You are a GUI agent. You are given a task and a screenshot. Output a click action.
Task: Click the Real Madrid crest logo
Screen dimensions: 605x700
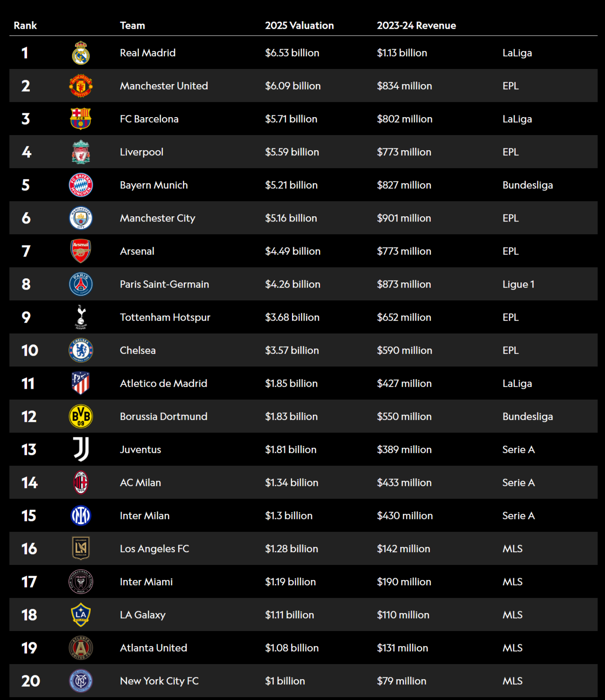point(81,53)
